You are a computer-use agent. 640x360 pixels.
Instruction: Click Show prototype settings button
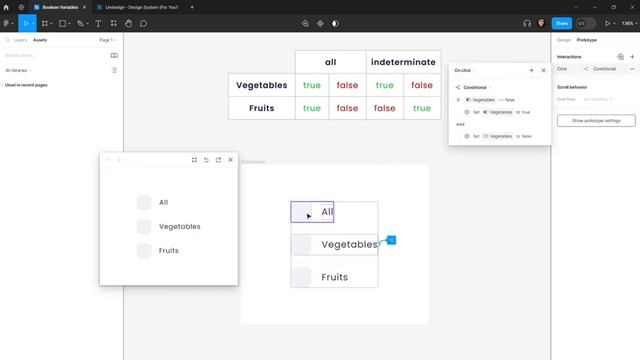(x=596, y=121)
